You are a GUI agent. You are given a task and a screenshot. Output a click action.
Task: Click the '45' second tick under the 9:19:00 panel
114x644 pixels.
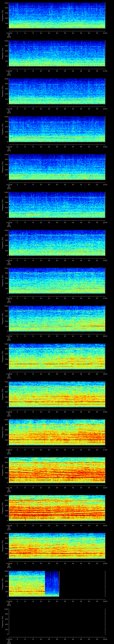click(81, 33)
